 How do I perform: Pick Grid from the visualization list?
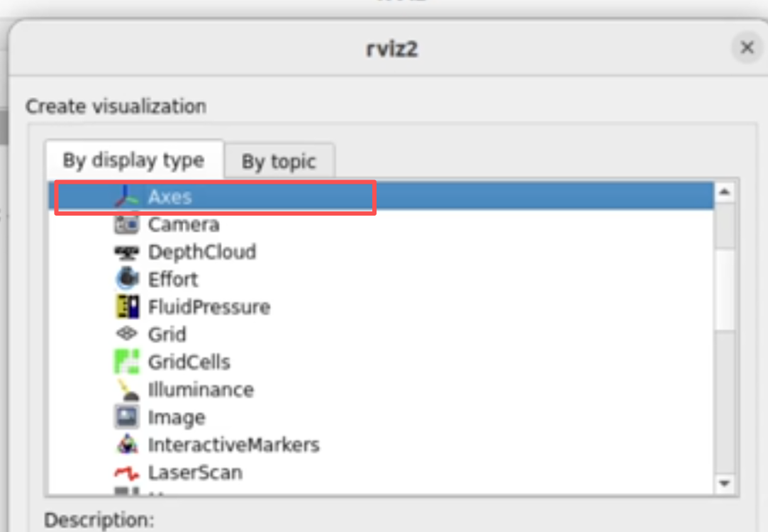coord(381,335)
